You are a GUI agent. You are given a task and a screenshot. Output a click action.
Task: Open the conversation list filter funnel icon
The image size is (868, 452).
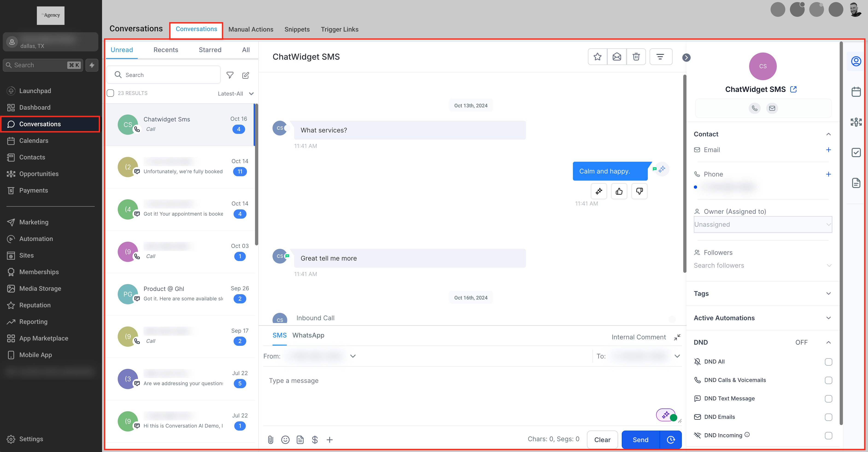[230, 75]
